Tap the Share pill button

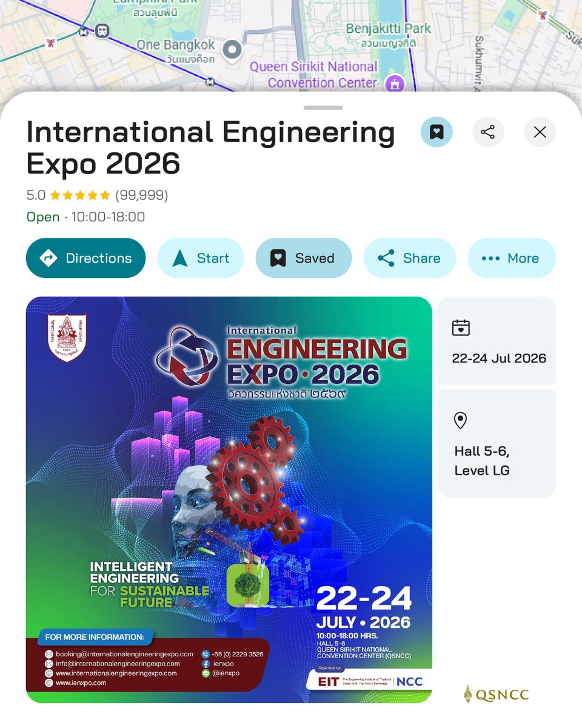[x=410, y=258]
